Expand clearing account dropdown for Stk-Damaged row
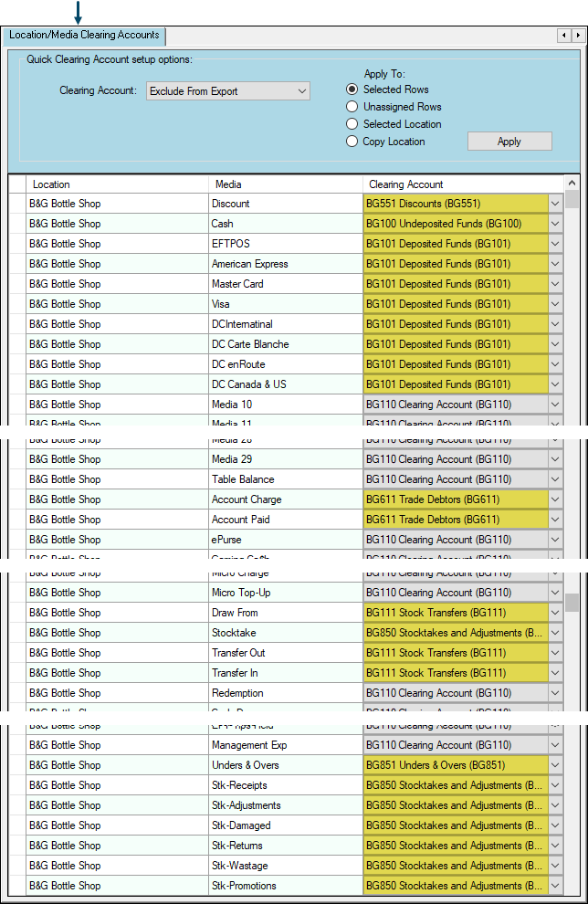The height and width of the screenshot is (904, 588). point(555,825)
